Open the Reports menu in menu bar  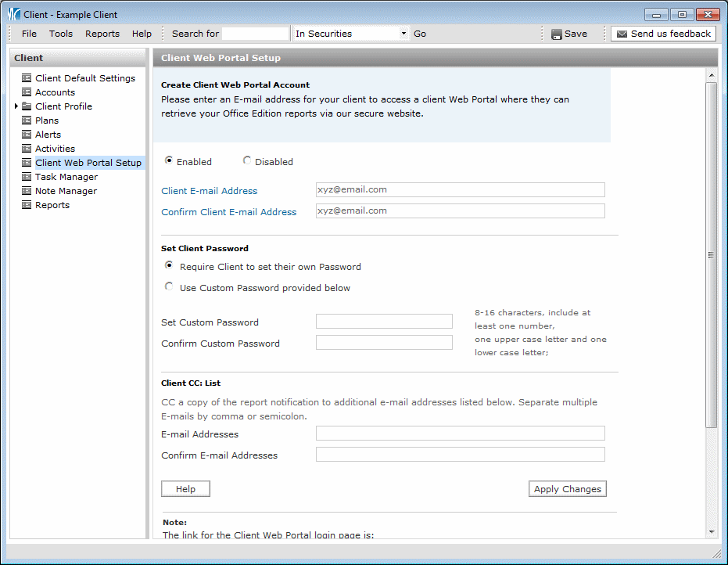coord(102,34)
